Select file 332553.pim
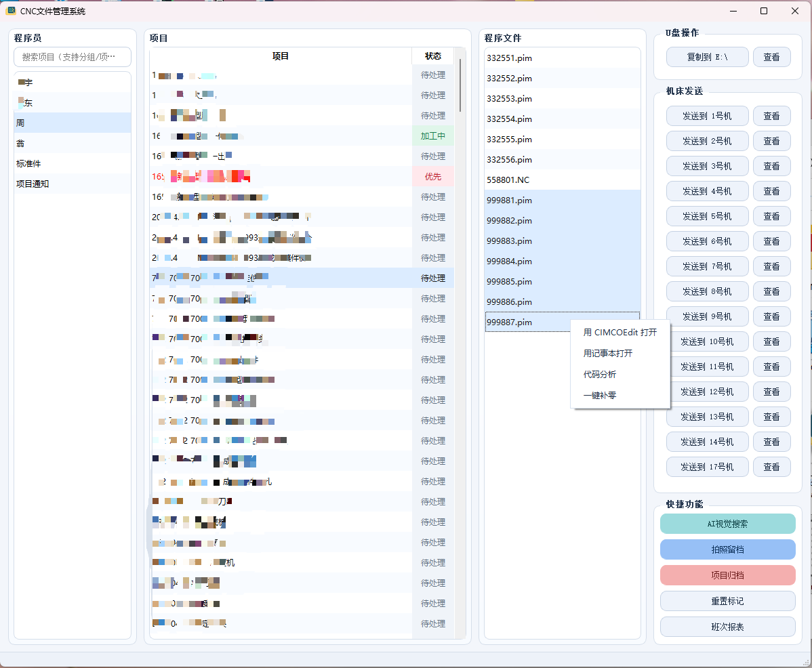 pyautogui.click(x=563, y=98)
